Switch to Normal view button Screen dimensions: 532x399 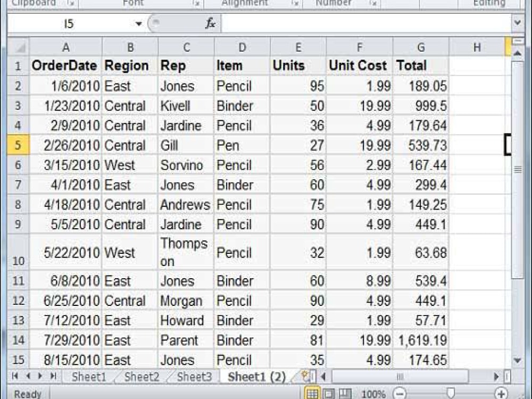[312, 394]
